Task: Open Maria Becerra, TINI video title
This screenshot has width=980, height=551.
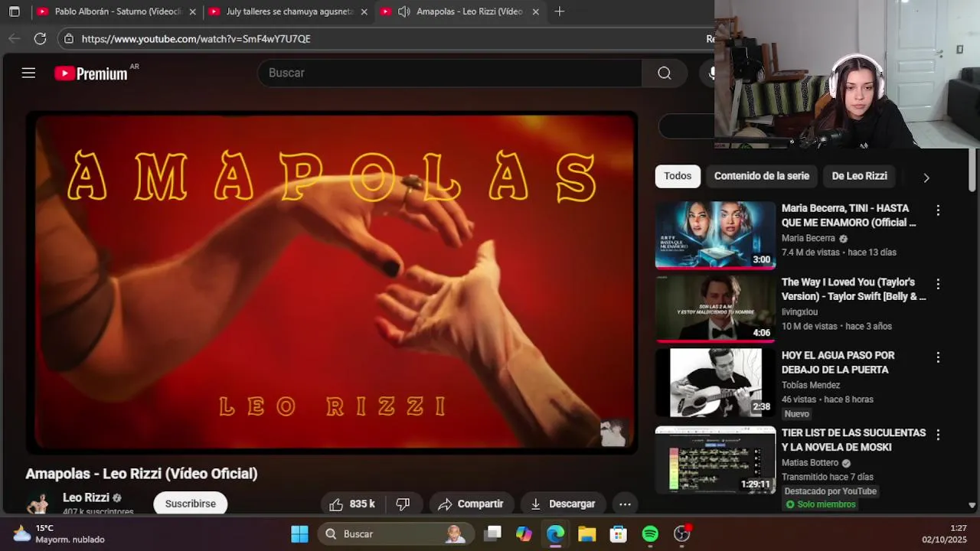Action: [x=848, y=215]
